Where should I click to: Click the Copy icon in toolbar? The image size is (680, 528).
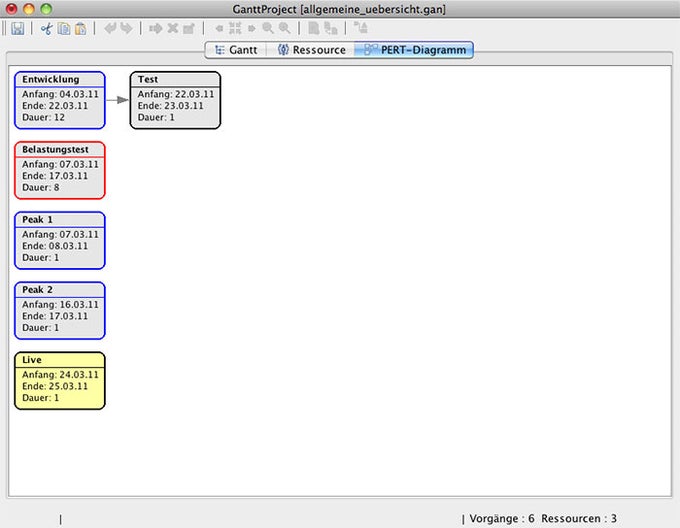pos(64,29)
